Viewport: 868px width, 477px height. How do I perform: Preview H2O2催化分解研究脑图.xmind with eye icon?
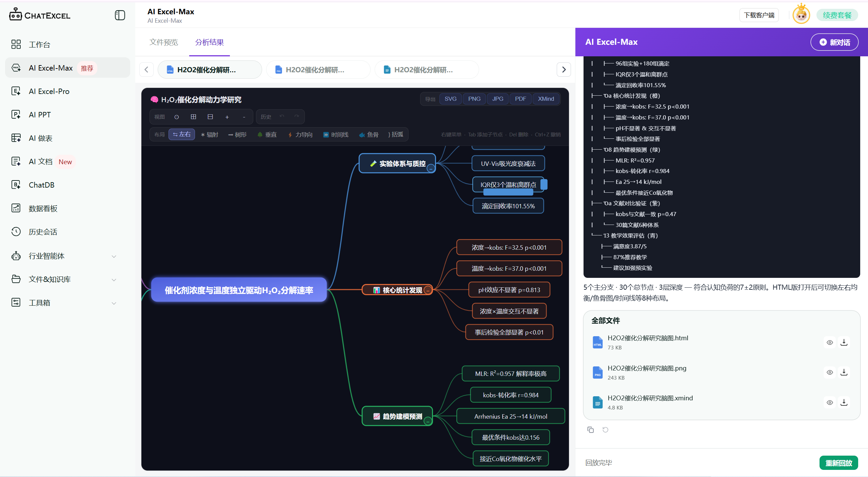click(830, 402)
